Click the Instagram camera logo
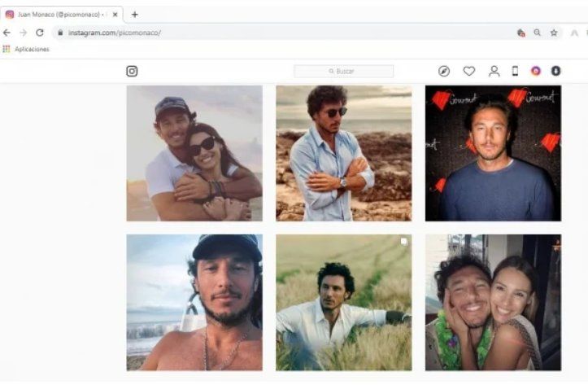This screenshot has height=385, width=588. [x=132, y=71]
